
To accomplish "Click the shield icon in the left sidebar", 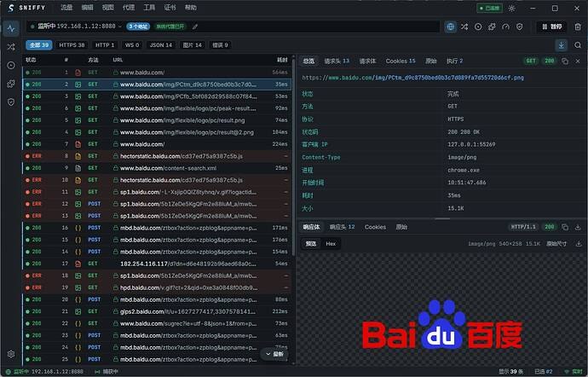I will point(11,102).
